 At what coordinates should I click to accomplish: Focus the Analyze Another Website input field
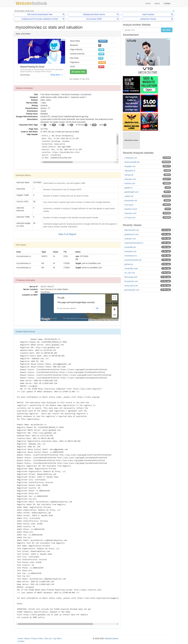pos(142,30)
